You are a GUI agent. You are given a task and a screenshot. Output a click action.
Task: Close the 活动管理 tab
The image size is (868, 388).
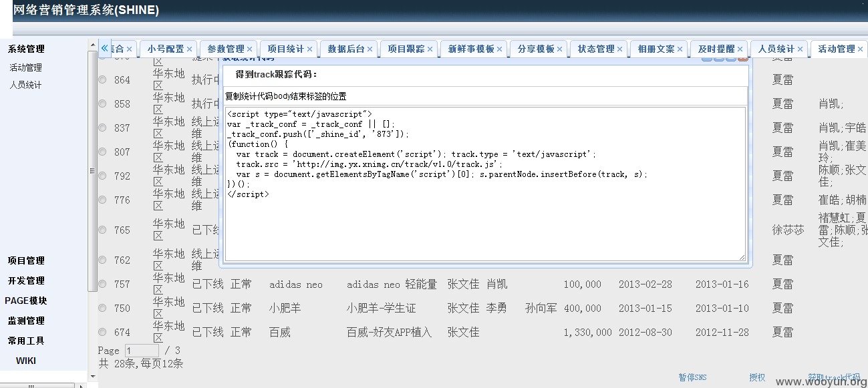click(861, 49)
